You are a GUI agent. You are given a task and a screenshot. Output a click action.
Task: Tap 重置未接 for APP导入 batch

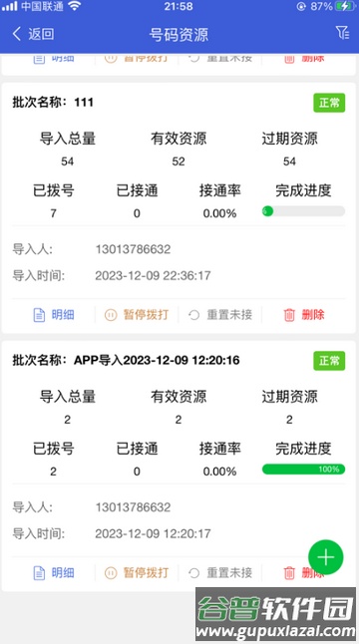pyautogui.click(x=220, y=572)
